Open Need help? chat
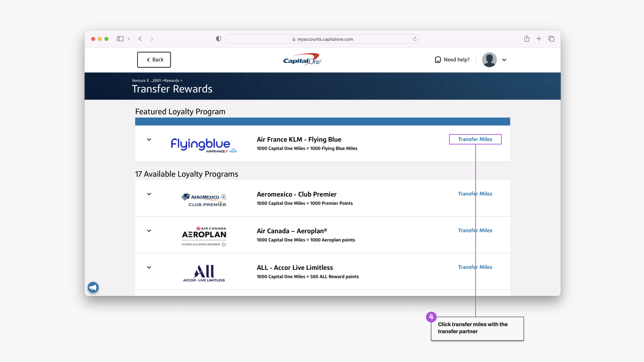 coord(452,60)
